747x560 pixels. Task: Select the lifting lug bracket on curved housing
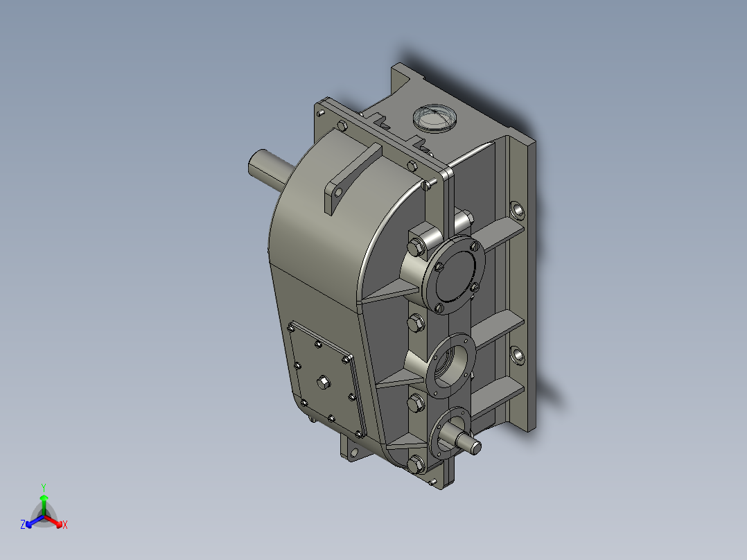[x=353, y=178]
